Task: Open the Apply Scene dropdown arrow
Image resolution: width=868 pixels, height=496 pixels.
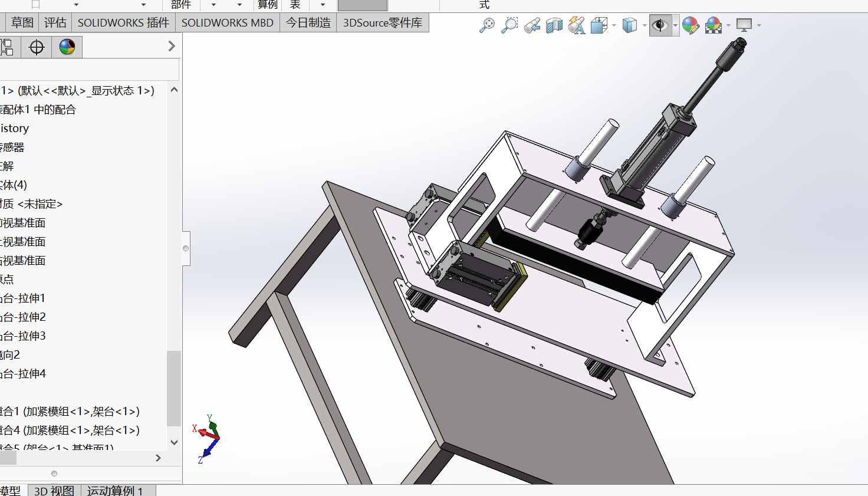Action: pos(729,25)
